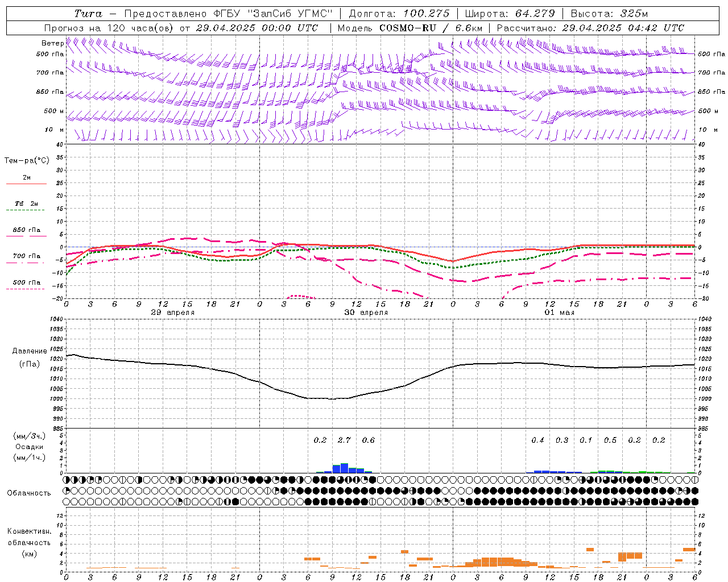
Task: Click the "Конвективн." convective cloud label
Action: coord(29,531)
